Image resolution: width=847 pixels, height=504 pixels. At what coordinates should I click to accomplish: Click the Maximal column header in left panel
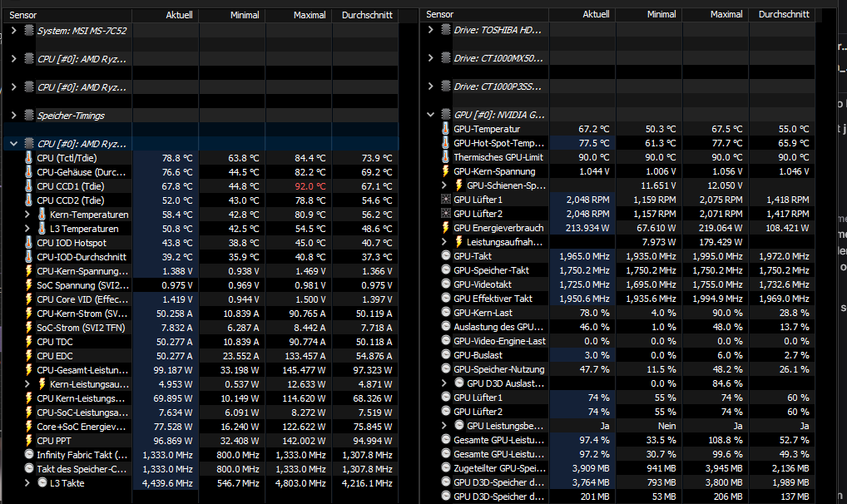(299, 15)
